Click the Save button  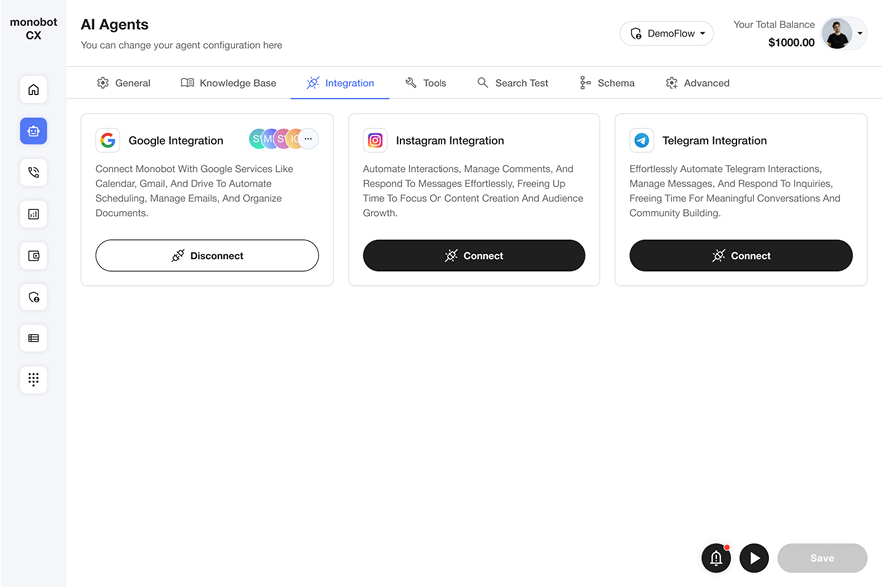point(822,558)
